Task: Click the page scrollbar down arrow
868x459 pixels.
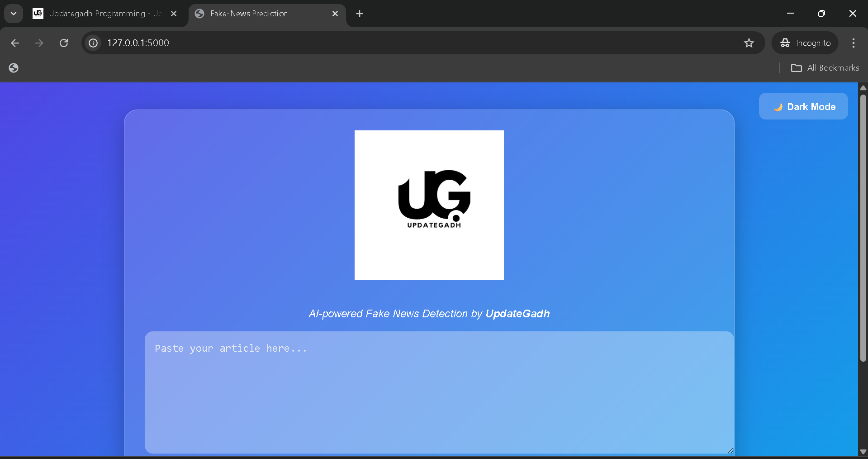Action: tap(863, 451)
